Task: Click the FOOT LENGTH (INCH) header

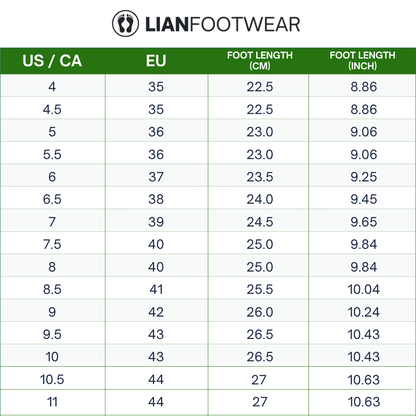Action: [363, 60]
